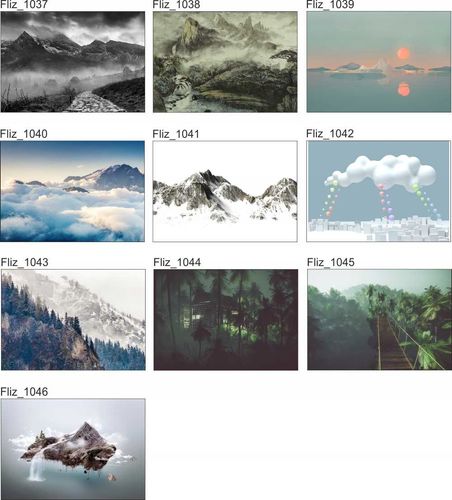Open the Fliz_1045 rope bridge jungle image

coord(379,320)
